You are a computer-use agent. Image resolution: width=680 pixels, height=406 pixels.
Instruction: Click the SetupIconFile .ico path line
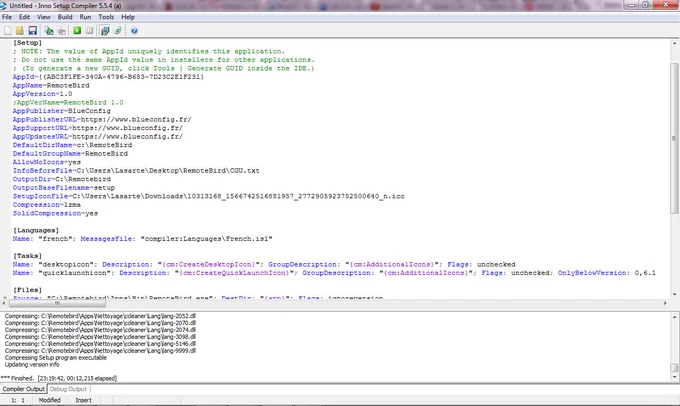click(209, 196)
